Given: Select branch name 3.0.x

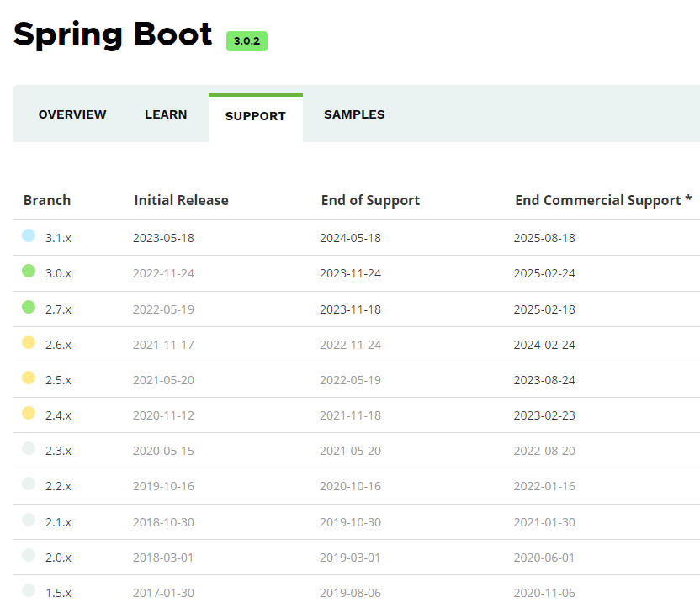Looking at the screenshot, I should click(x=59, y=273).
